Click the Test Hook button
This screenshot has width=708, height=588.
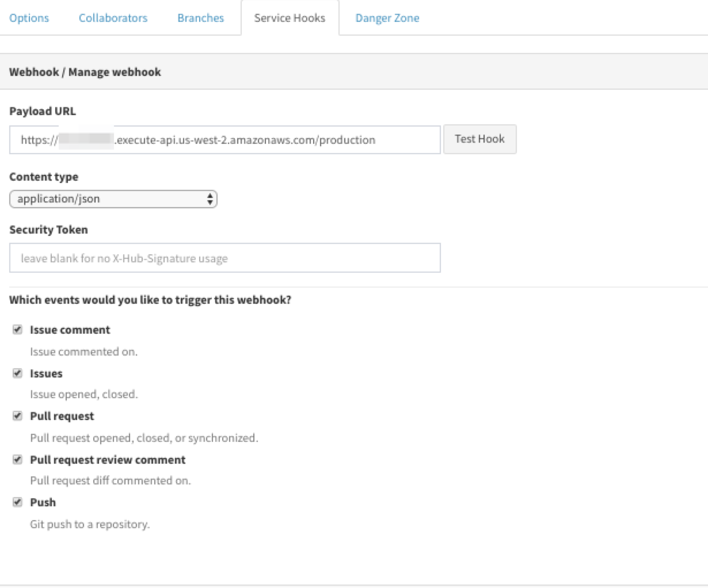tap(479, 139)
